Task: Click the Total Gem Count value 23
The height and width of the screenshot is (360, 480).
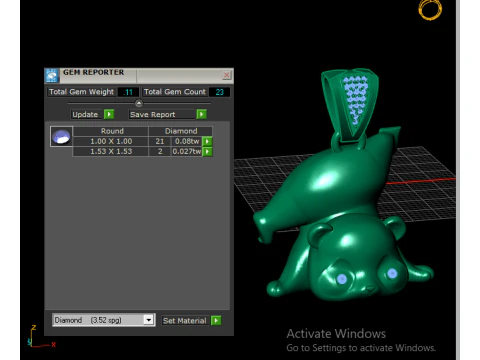Action: point(219,92)
